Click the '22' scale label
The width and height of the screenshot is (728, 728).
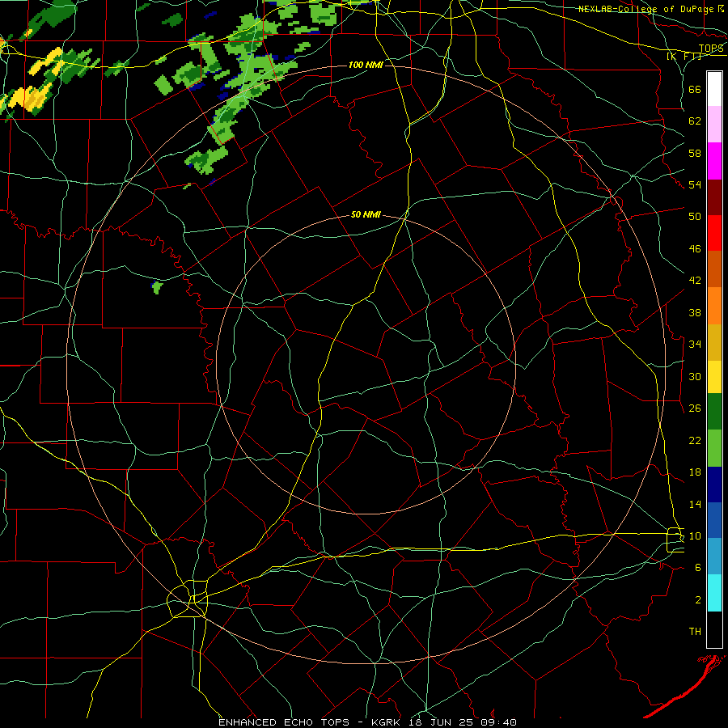pos(695,440)
